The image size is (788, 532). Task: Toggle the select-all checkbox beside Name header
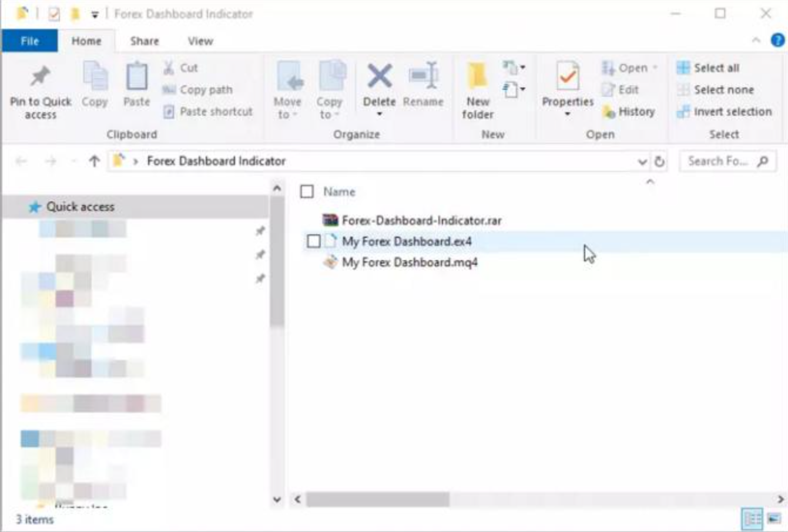click(x=307, y=191)
